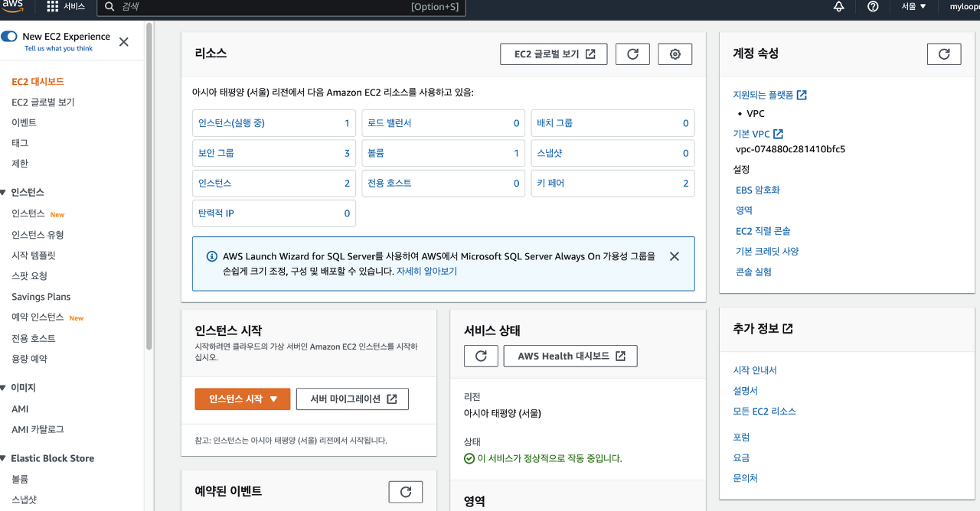Viewport: 980px width, 511px height.
Task: Select EC2 대시보드 in the sidebar
Action: pos(38,81)
